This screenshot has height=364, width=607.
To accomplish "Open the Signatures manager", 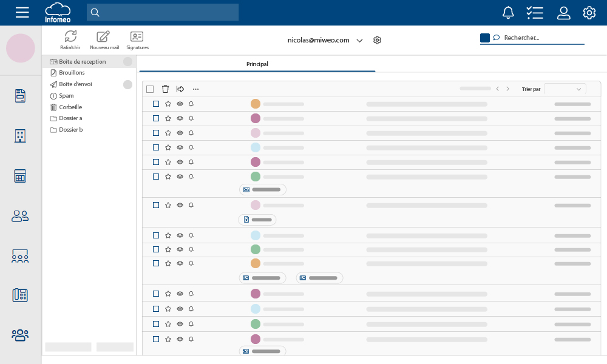I will point(137,40).
